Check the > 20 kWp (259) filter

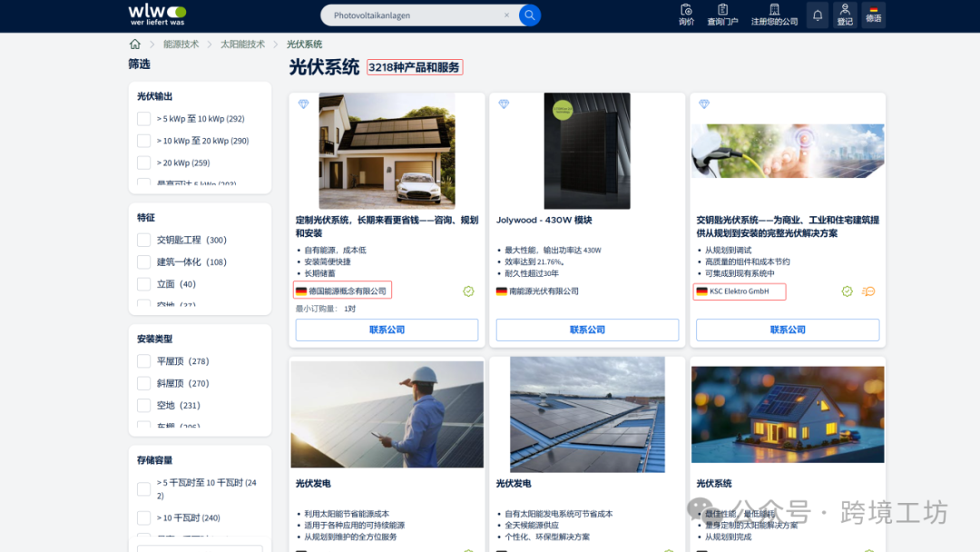point(142,163)
